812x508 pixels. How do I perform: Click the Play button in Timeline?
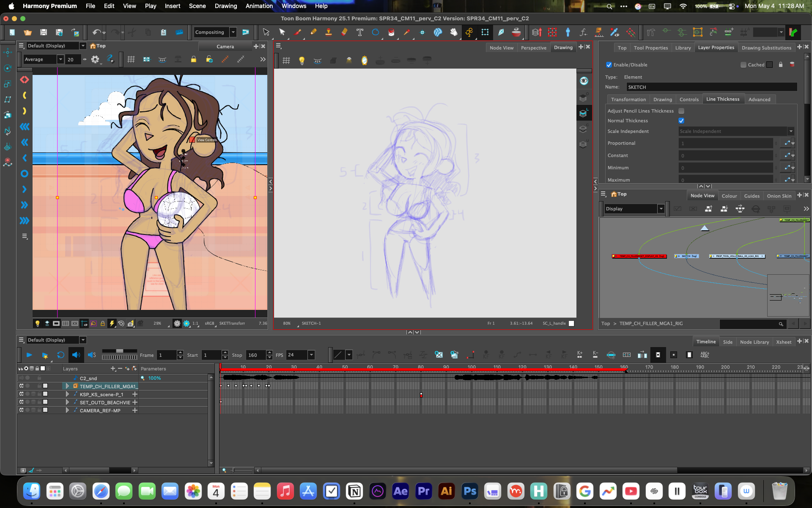click(x=29, y=355)
